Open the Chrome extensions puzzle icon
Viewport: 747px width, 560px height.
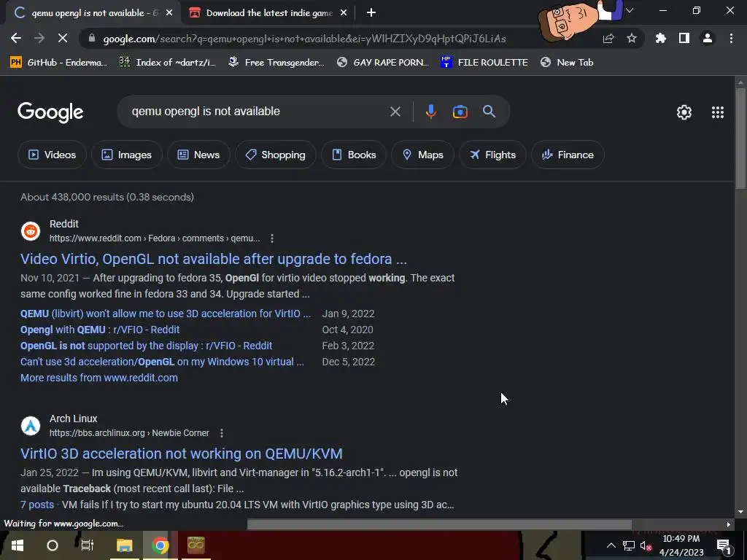tap(660, 38)
